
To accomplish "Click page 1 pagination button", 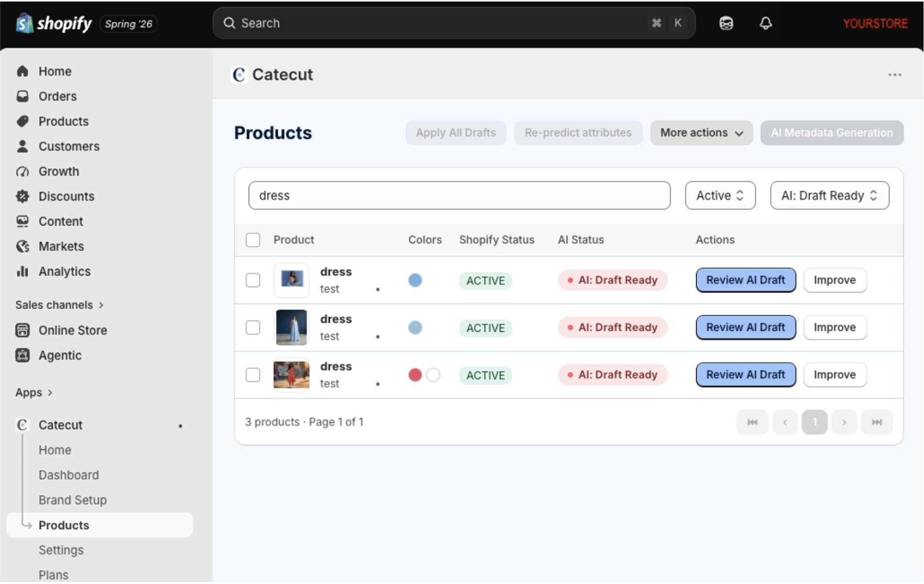I will tap(814, 422).
